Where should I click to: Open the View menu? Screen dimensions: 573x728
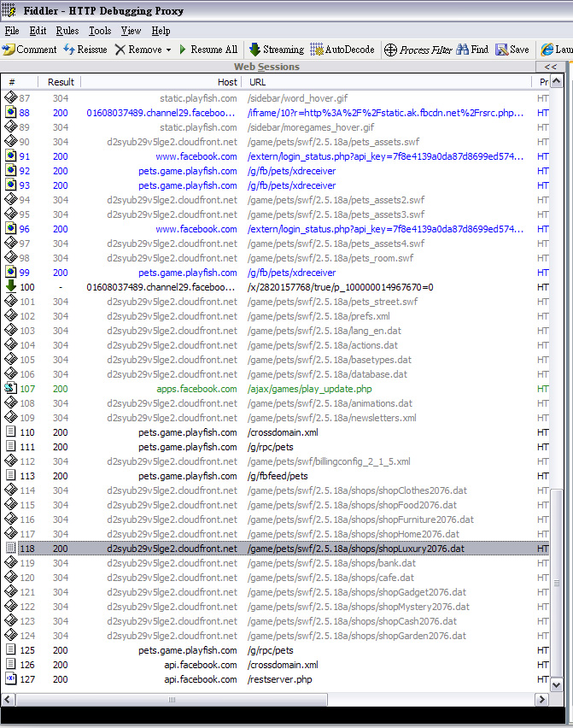coord(131,31)
